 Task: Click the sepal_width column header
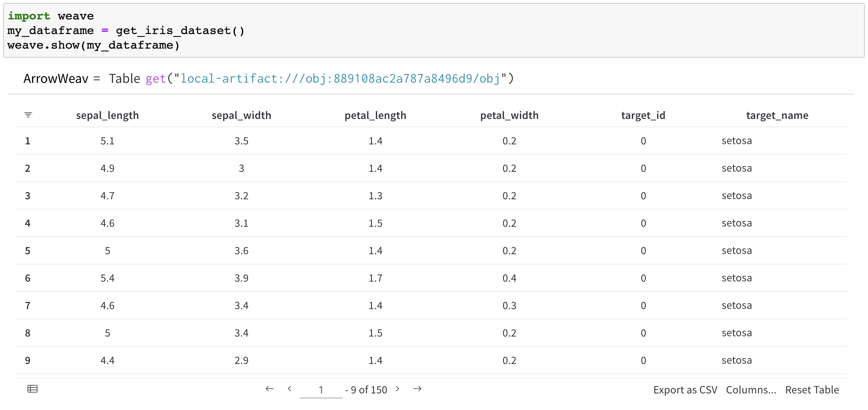241,116
